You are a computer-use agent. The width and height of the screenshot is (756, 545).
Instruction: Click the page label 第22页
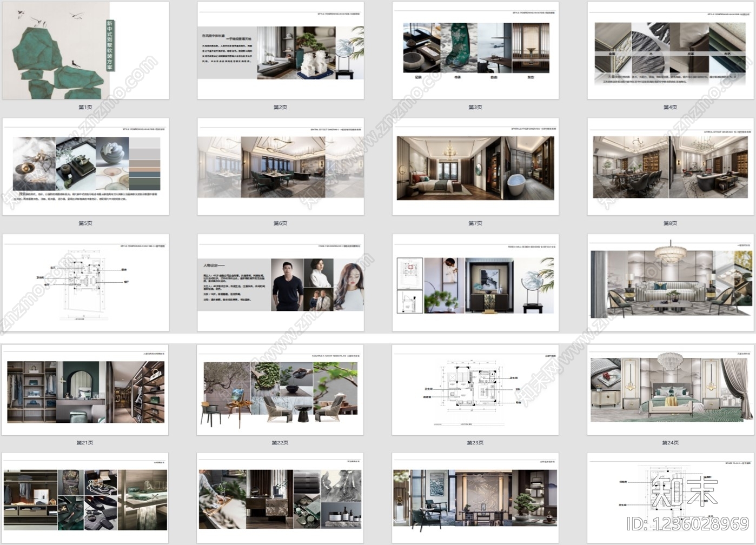pos(280,442)
